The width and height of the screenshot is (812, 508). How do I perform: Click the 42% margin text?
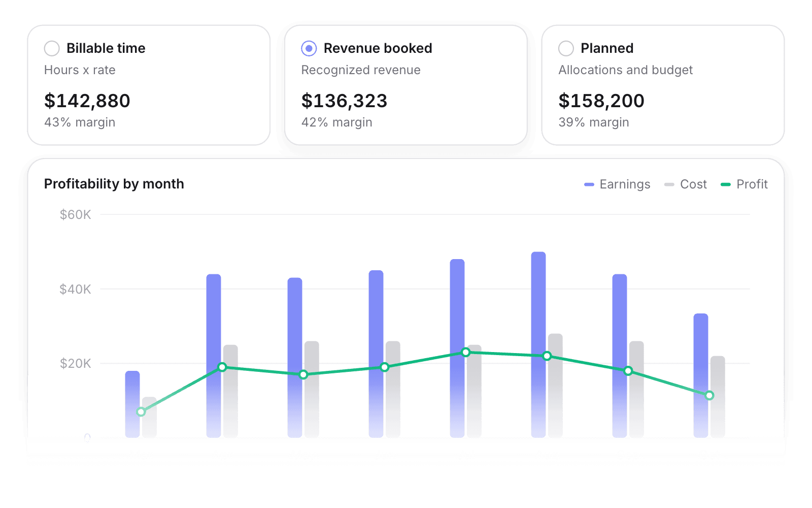coord(337,122)
